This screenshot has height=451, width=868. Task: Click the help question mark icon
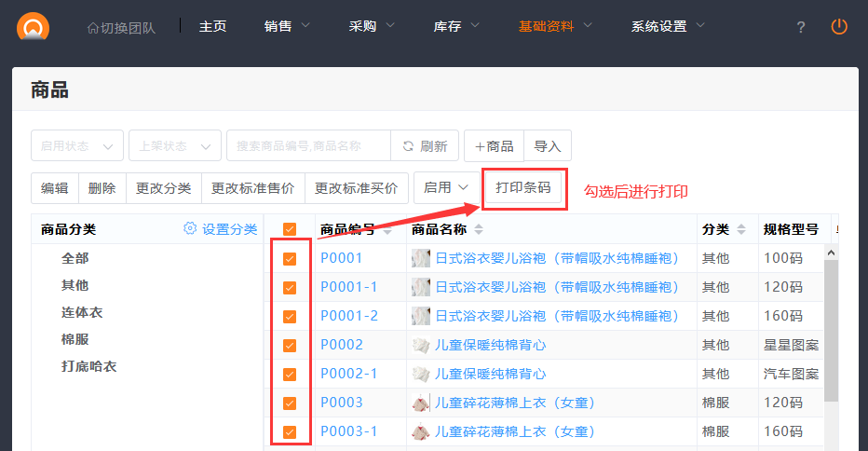coord(801,27)
